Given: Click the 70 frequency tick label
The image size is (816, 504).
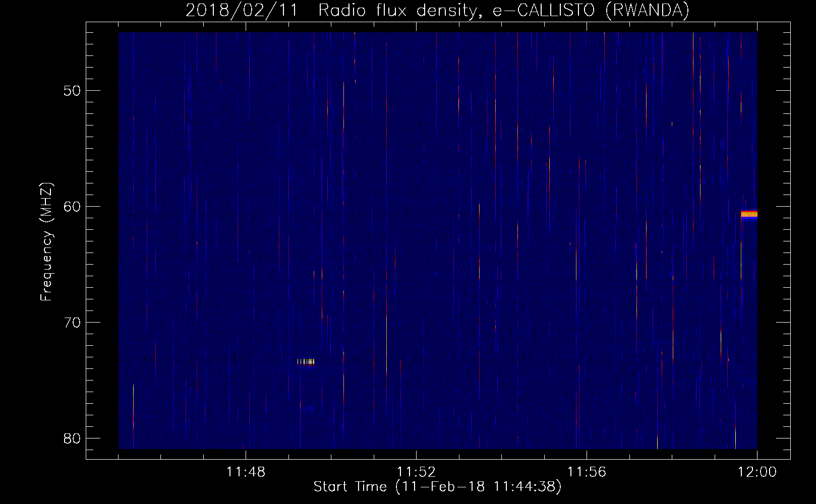Looking at the screenshot, I should tap(73, 323).
